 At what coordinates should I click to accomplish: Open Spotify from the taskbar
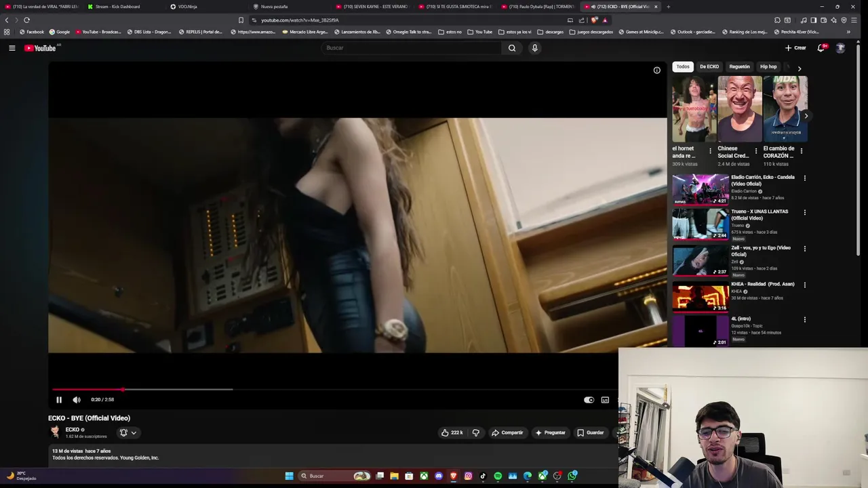tap(498, 476)
